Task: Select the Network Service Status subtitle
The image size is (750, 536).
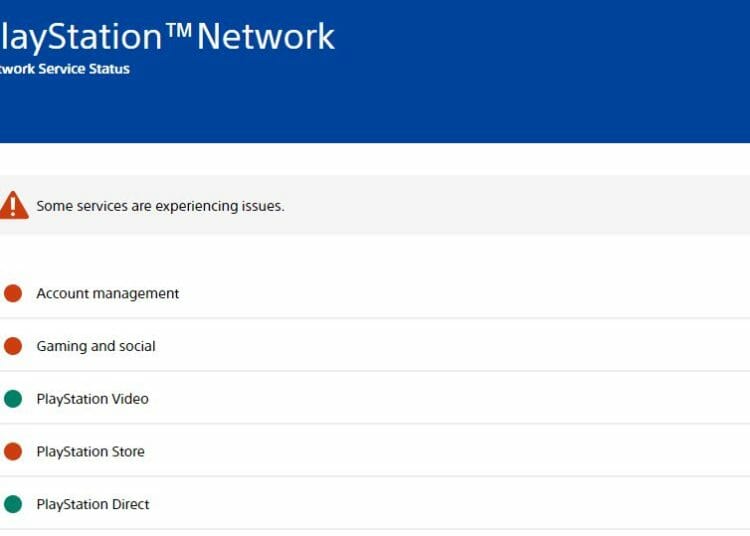Action: tap(64, 69)
